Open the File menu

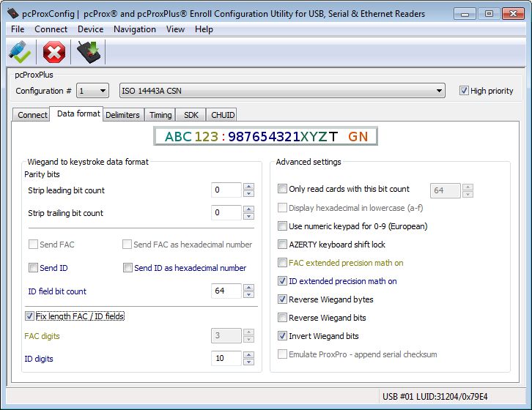(18, 29)
